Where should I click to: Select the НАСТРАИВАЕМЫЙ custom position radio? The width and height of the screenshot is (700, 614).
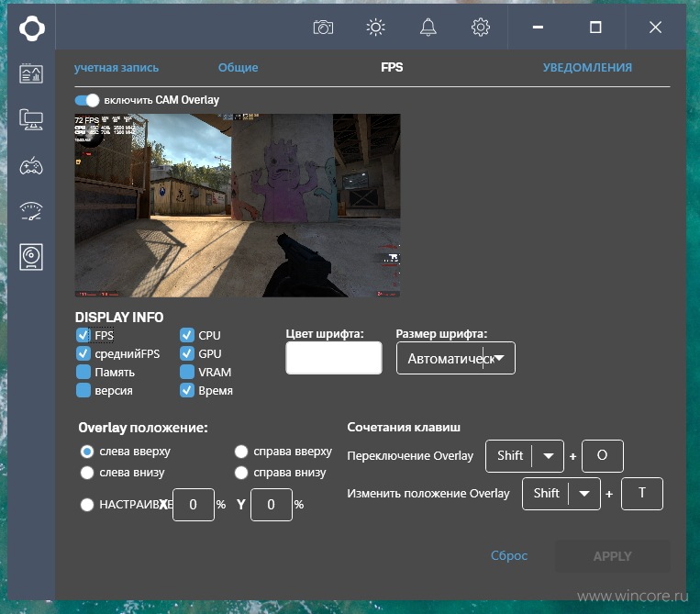87,505
